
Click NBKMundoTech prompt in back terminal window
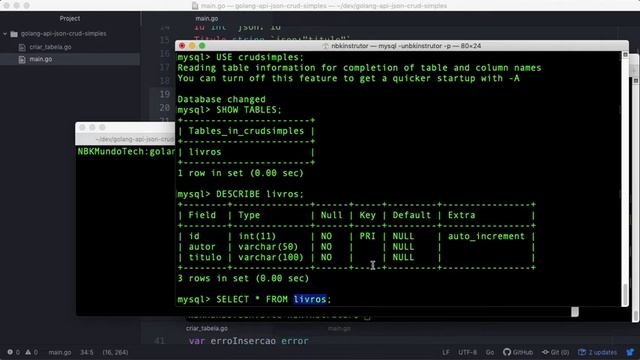[x=126, y=151]
